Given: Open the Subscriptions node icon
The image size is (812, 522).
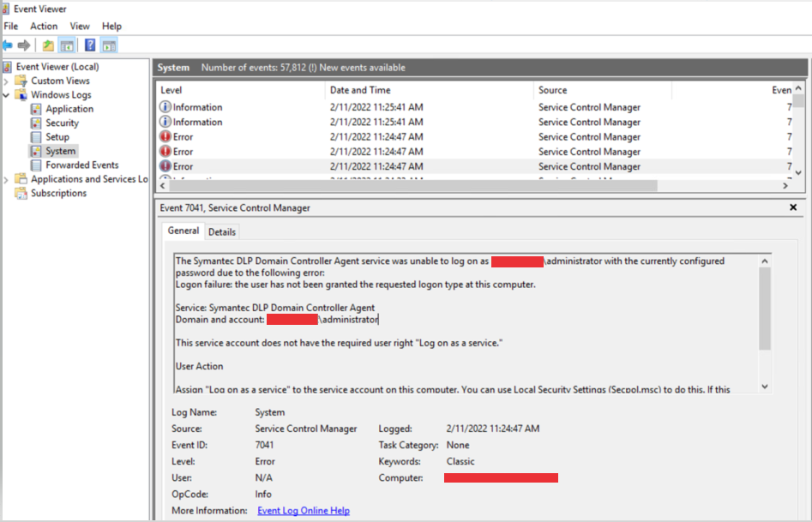Looking at the screenshot, I should [x=21, y=194].
